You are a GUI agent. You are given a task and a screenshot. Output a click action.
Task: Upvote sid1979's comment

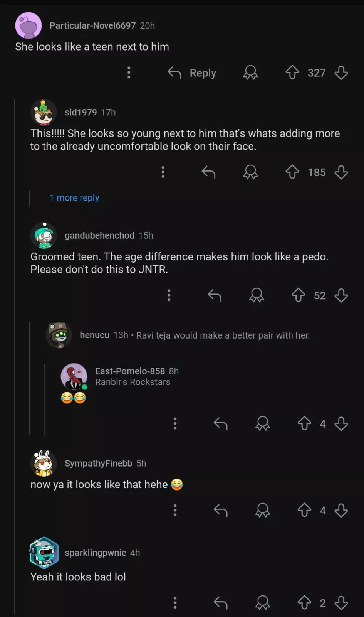click(292, 172)
